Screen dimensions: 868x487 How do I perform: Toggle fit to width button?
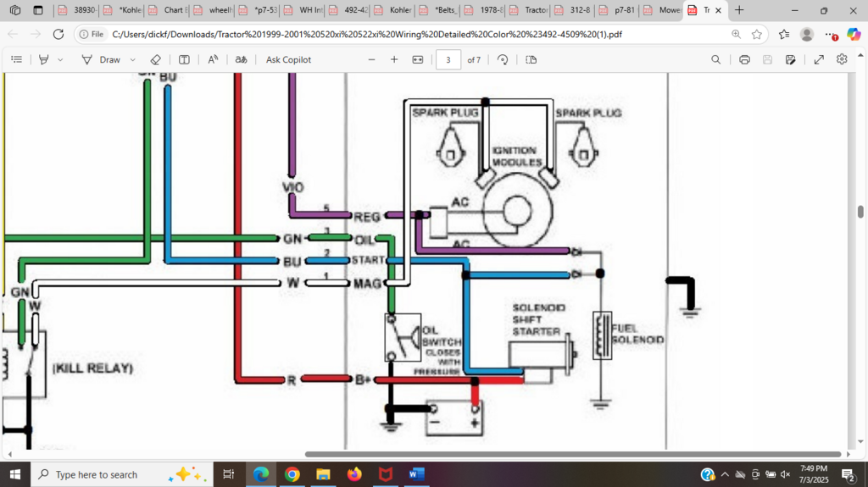417,60
